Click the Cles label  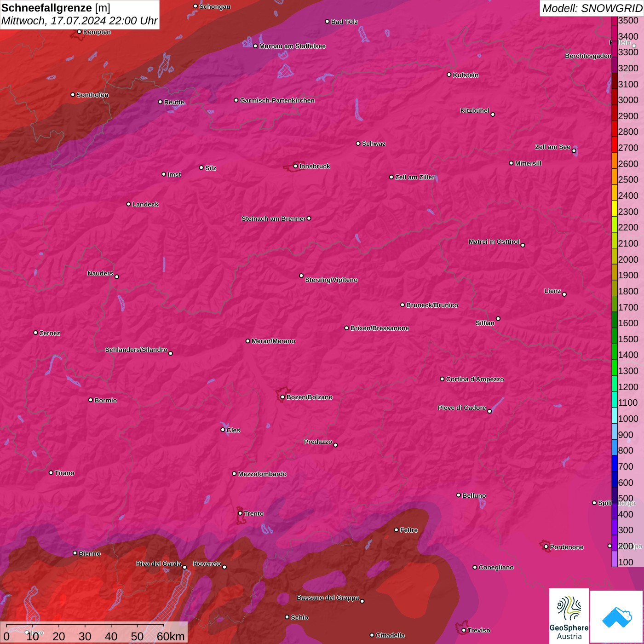click(233, 430)
